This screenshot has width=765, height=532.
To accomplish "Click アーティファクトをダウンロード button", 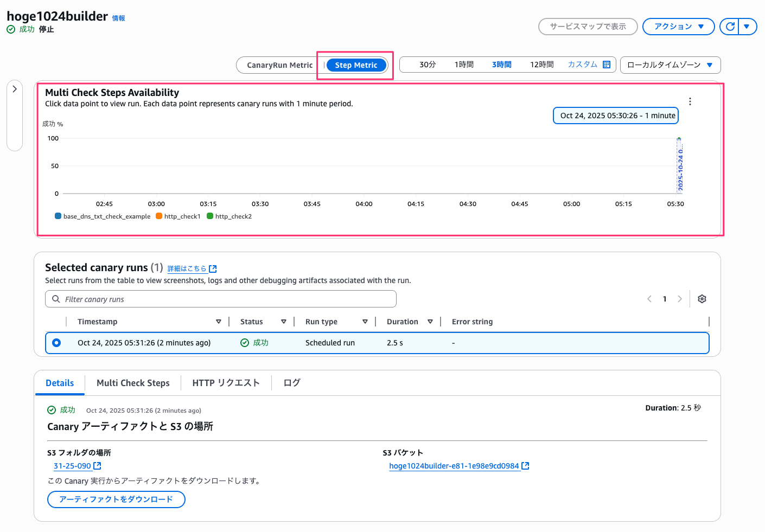I will [x=116, y=499].
